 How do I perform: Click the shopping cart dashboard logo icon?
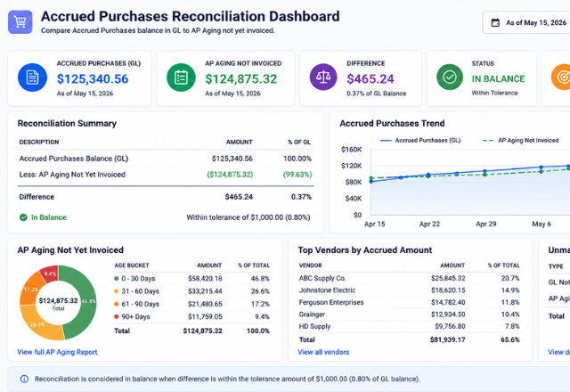click(x=20, y=21)
